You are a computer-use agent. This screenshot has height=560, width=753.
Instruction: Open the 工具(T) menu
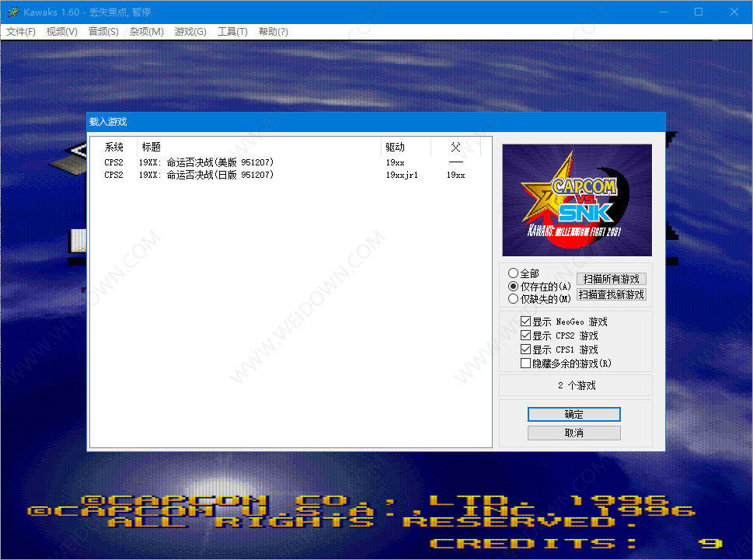[x=232, y=32]
